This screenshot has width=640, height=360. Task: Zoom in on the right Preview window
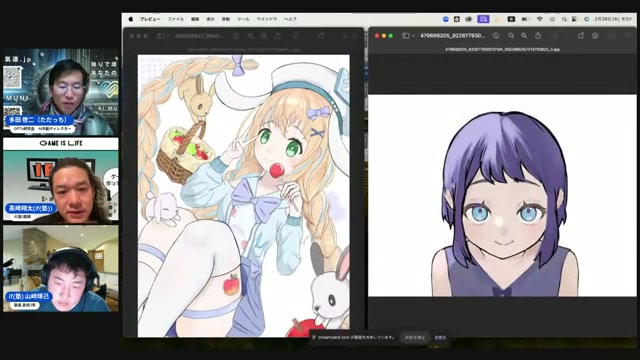click(524, 36)
